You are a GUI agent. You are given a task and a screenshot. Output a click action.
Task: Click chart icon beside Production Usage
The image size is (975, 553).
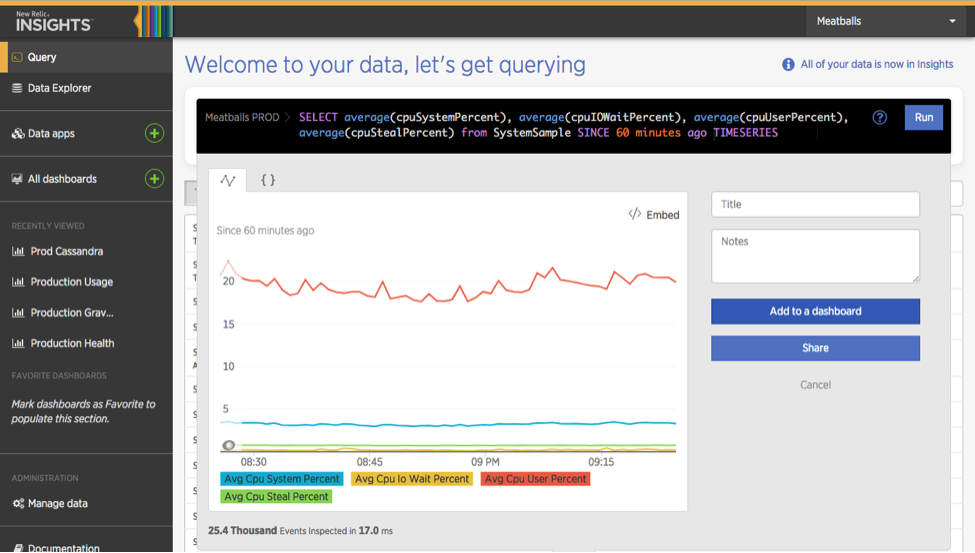(x=18, y=282)
